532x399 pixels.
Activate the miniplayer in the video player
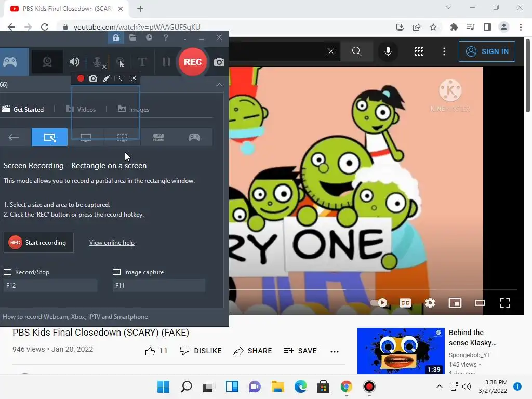pos(455,303)
